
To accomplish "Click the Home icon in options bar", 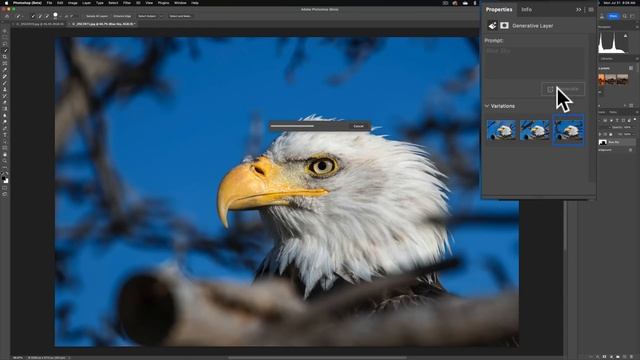I will click(x=7, y=16).
